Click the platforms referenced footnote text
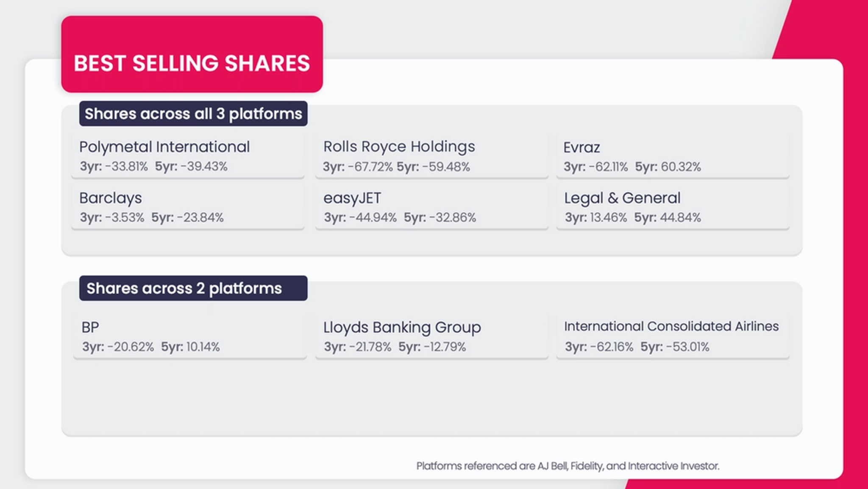Screen dimensions: 868x489 (568, 466)
